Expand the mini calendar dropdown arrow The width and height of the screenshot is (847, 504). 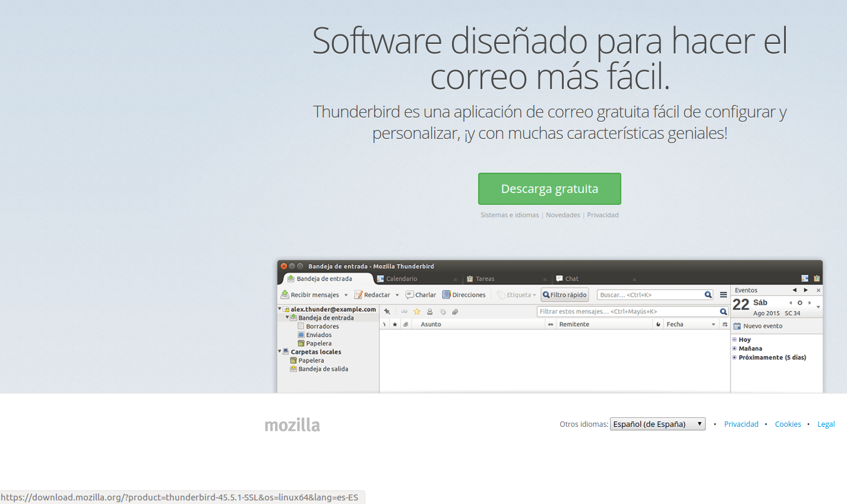818,307
